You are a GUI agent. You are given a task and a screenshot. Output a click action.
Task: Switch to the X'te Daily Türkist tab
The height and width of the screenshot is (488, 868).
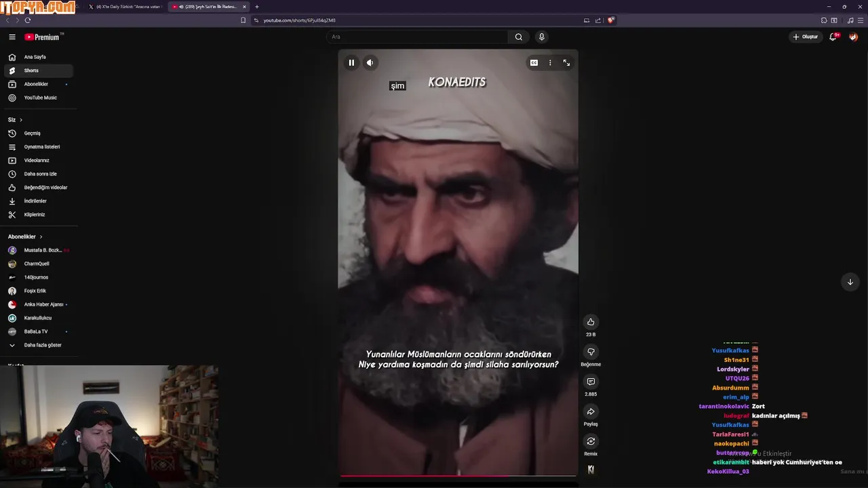[125, 7]
